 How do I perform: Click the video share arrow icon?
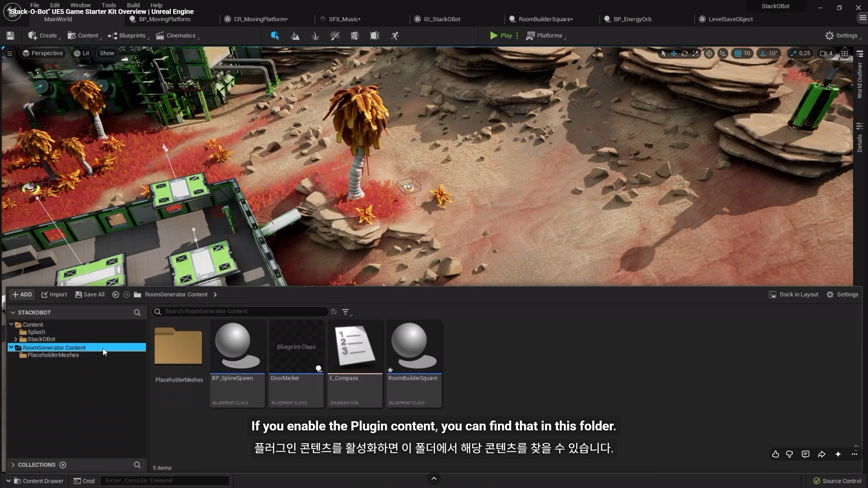click(x=822, y=454)
